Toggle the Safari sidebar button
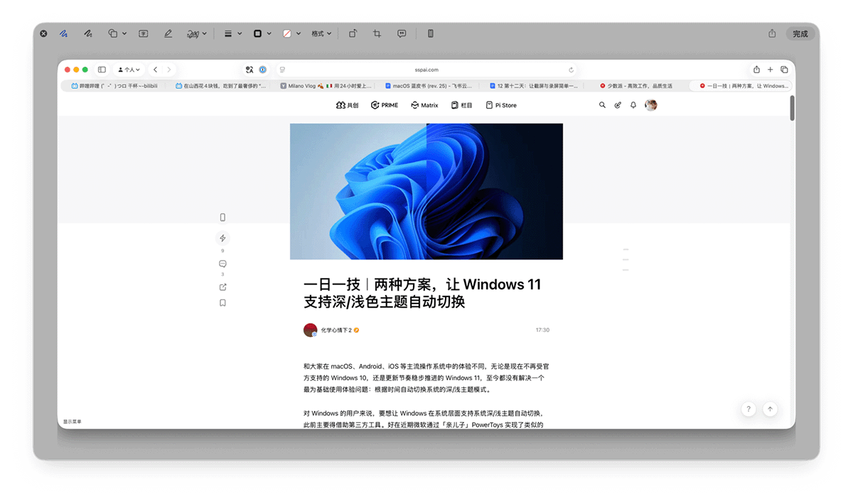853x504 pixels. pos(102,70)
